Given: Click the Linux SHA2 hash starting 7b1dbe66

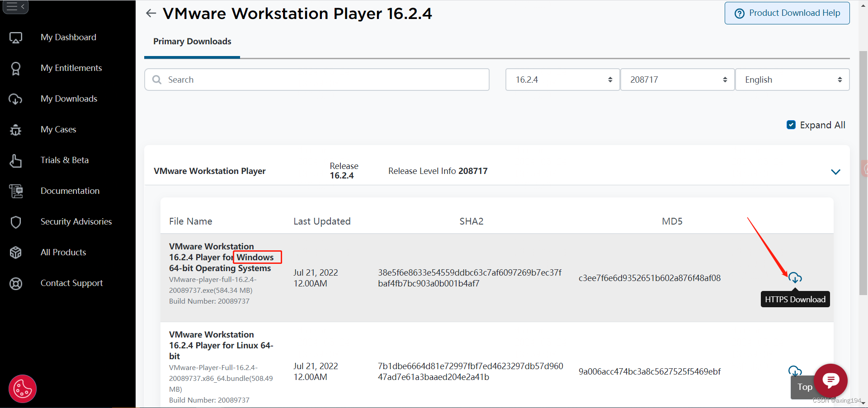Looking at the screenshot, I should pyautogui.click(x=471, y=371).
